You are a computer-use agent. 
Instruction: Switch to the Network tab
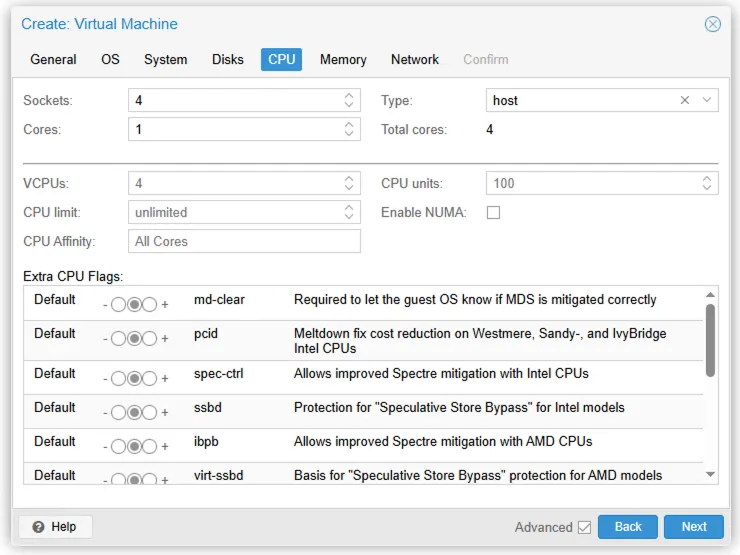pos(414,59)
